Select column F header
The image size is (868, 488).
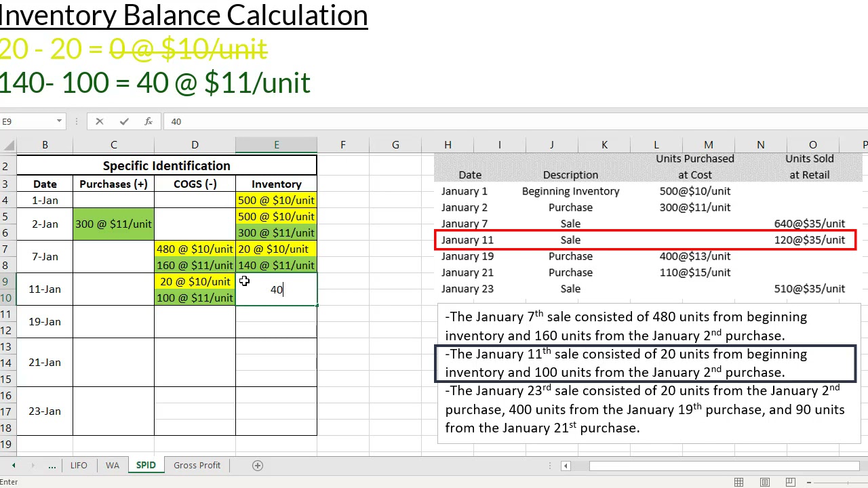click(342, 144)
